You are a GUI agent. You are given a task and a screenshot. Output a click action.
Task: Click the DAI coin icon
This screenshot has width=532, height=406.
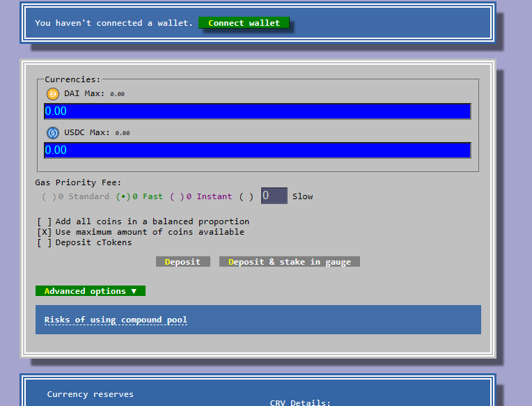tap(53, 93)
